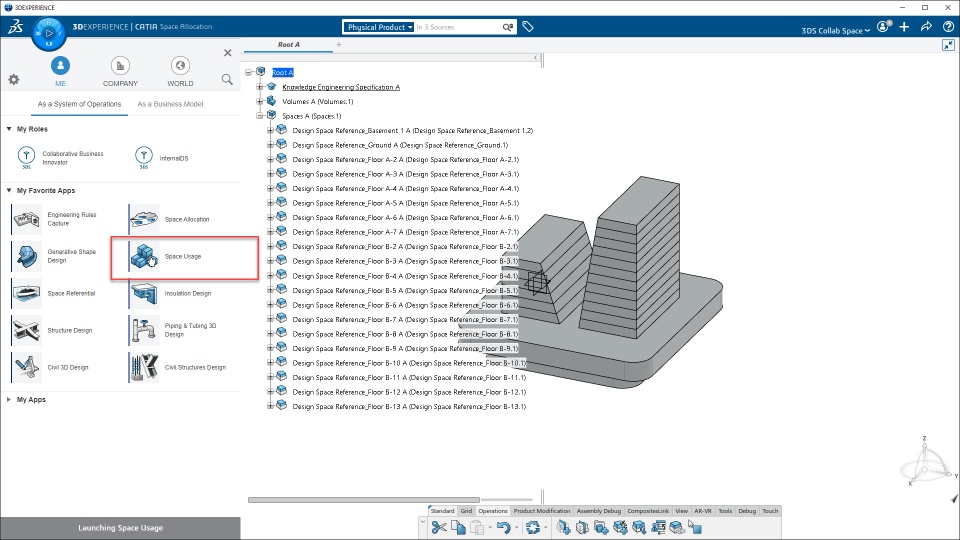Open the Root A document tab
Image resolution: width=960 pixels, height=540 pixels.
click(x=289, y=45)
